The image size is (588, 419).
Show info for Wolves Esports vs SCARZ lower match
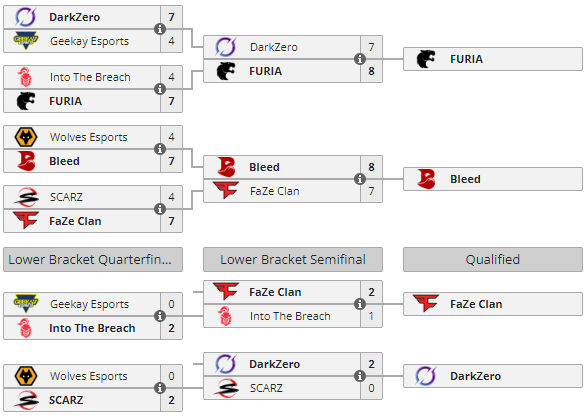(x=160, y=388)
